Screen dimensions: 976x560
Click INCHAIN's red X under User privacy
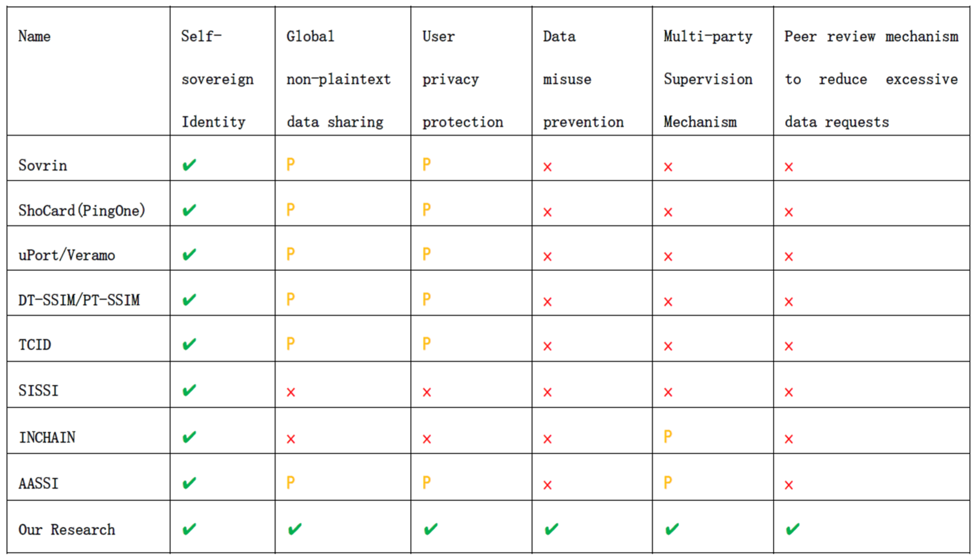[427, 439]
